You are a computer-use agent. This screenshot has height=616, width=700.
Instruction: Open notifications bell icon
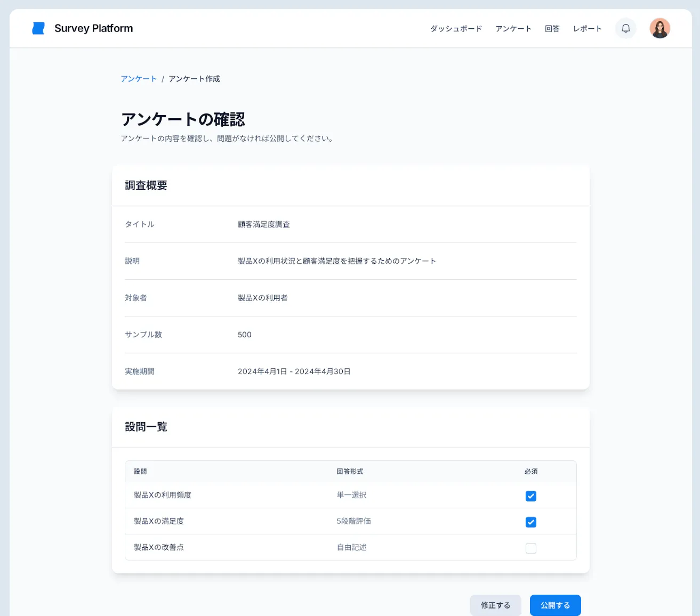pyautogui.click(x=625, y=28)
